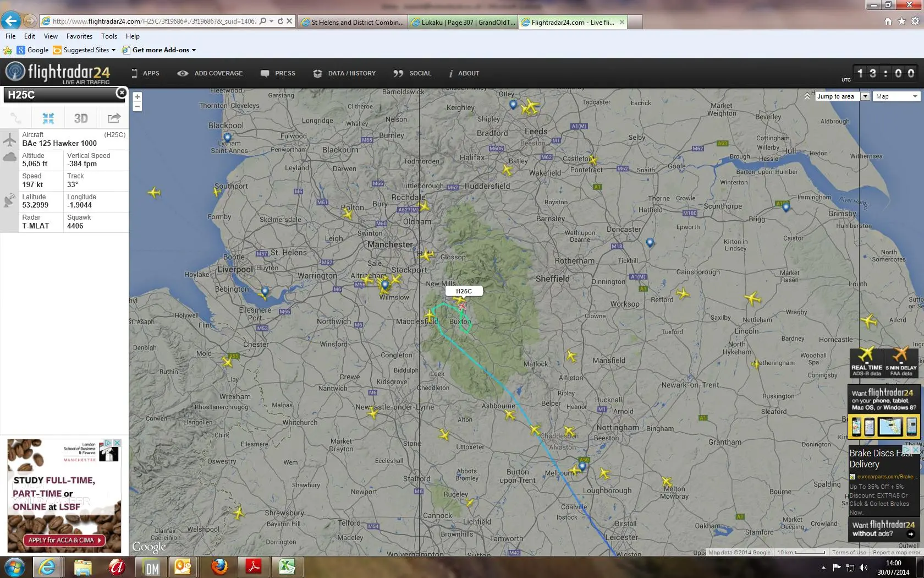Expand the Suggested Sites favorites dropdown
Viewport: 924px width, 578px height.
click(x=113, y=50)
